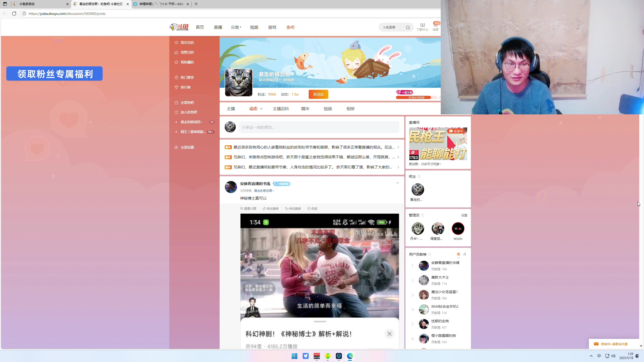Click 向右旋转 to rotate image right
Viewport: 644px width, 362px height.
293,208
